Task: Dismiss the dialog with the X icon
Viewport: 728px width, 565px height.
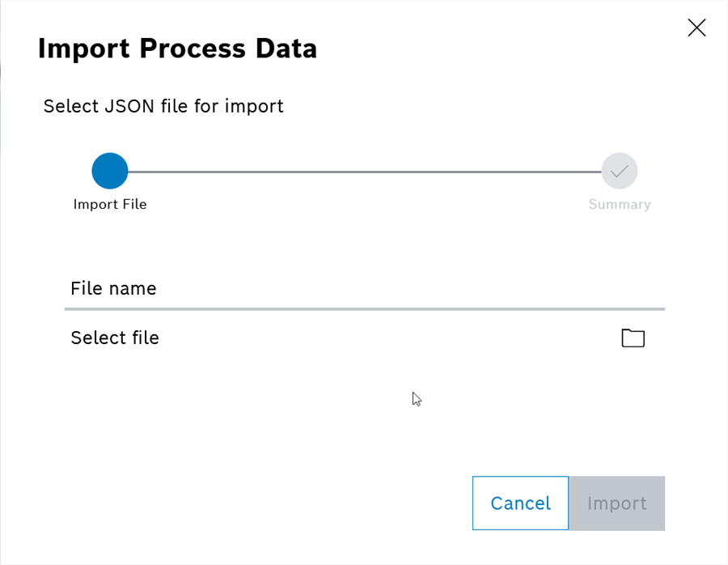Action: click(696, 27)
